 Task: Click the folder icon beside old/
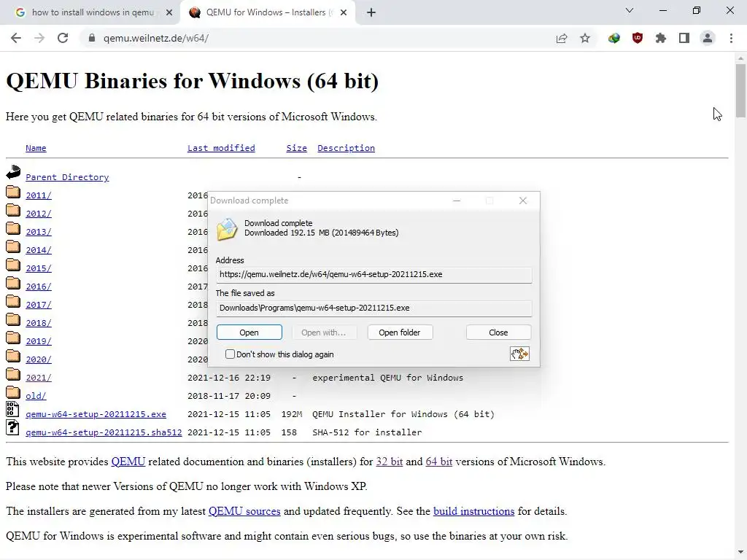pyautogui.click(x=13, y=392)
